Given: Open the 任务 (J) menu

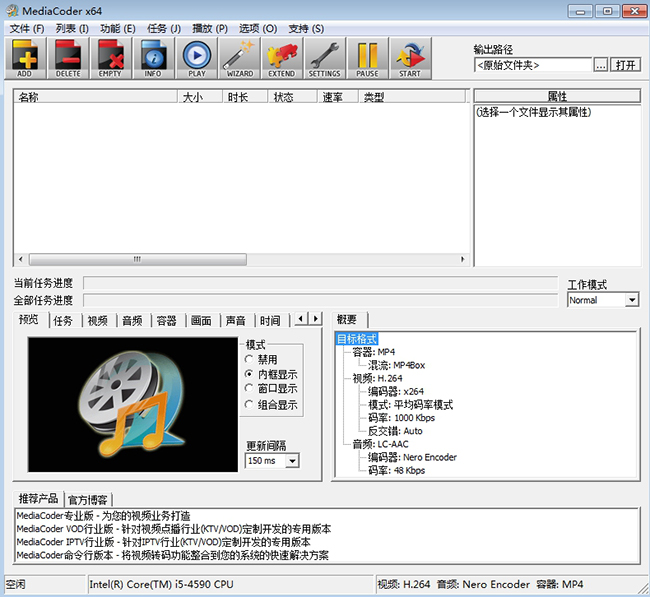Looking at the screenshot, I should [x=164, y=29].
